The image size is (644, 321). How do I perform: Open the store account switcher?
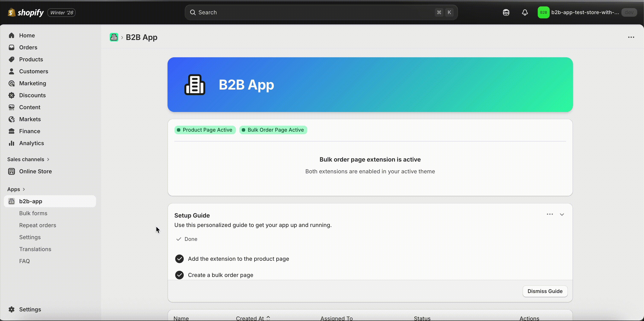[587, 13]
